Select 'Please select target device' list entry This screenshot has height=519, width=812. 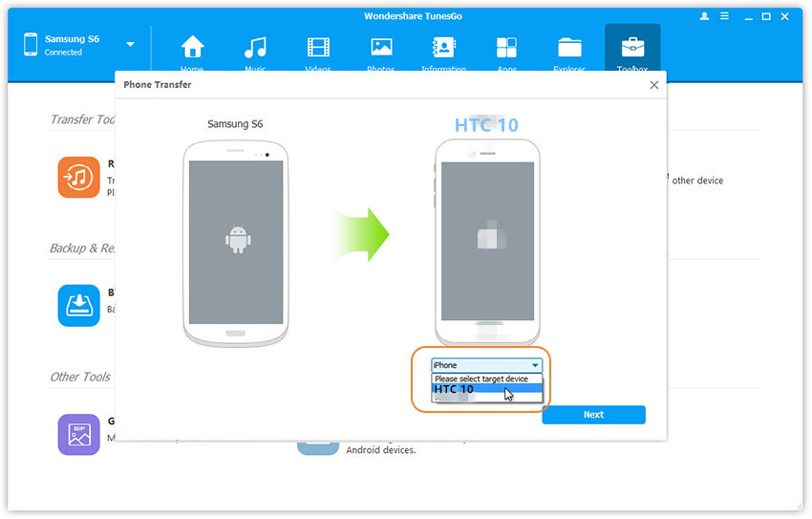pos(487,378)
